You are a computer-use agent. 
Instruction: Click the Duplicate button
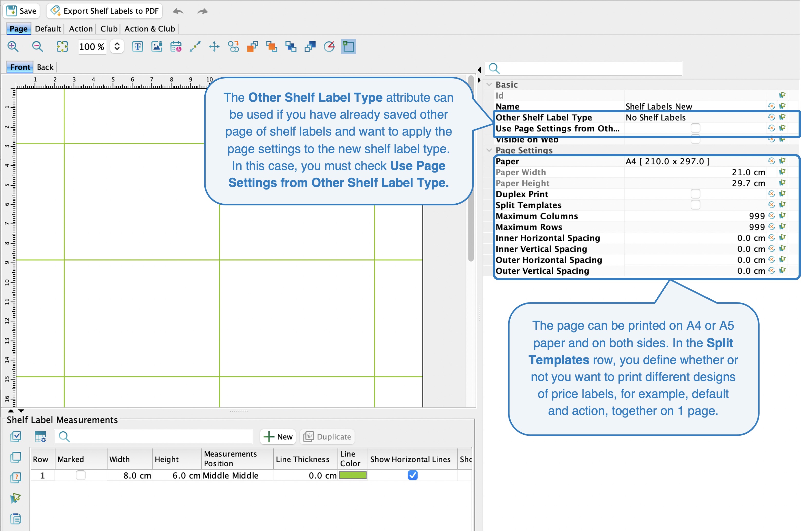tap(327, 437)
